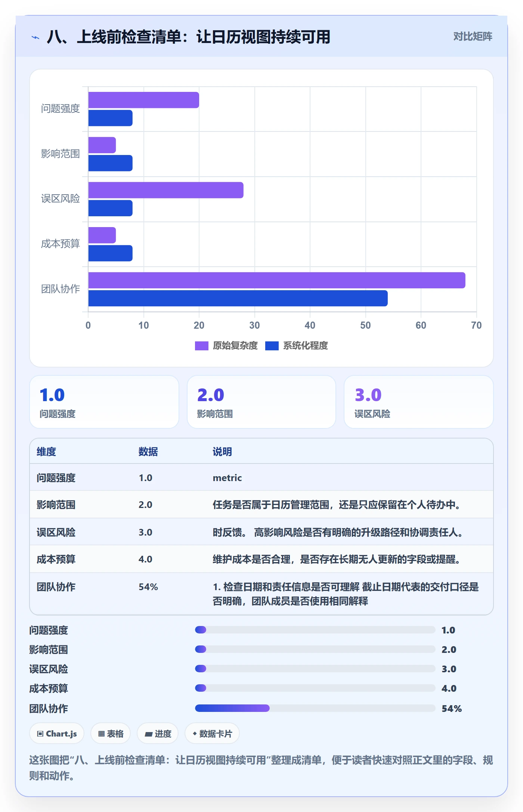Open the 1.0 问题强度 data card
Image resolution: width=523 pixels, height=812 pixels.
[104, 402]
